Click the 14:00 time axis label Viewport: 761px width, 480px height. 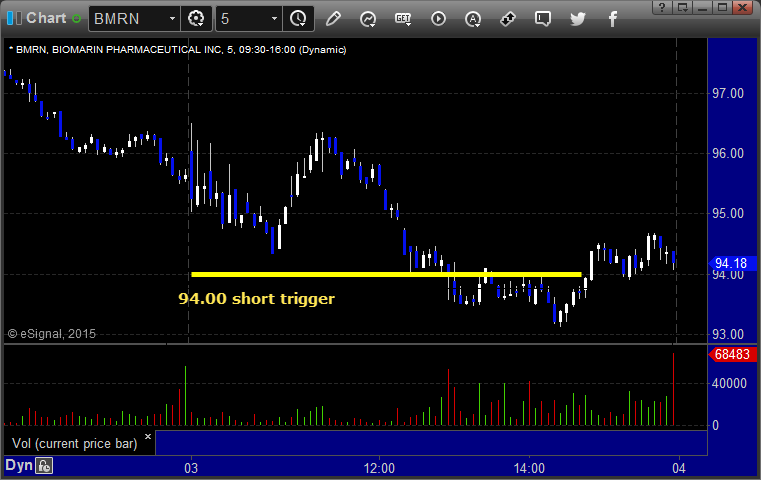[529, 468]
